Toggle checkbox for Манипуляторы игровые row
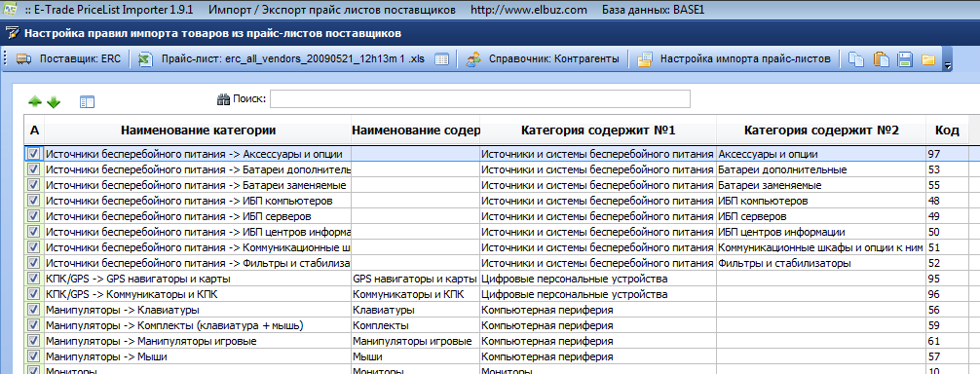Image resolution: width=980 pixels, height=374 pixels. (34, 341)
